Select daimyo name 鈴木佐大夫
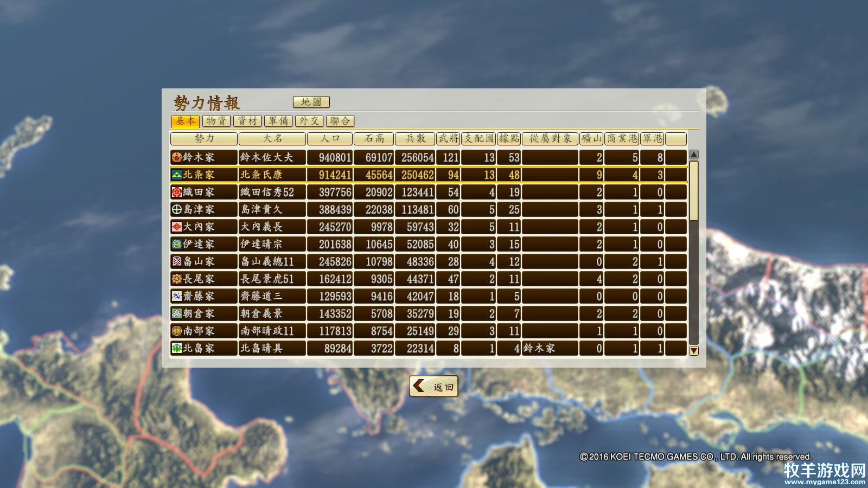 click(x=266, y=157)
